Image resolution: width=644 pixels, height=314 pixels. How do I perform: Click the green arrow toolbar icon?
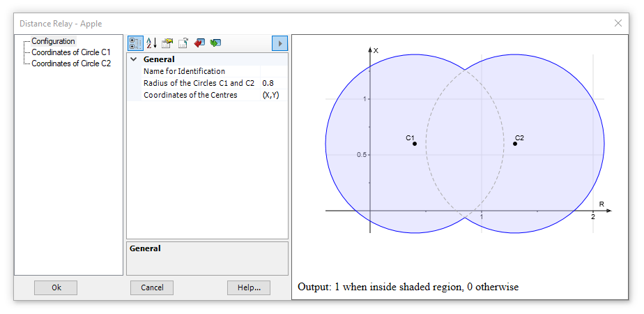click(215, 43)
